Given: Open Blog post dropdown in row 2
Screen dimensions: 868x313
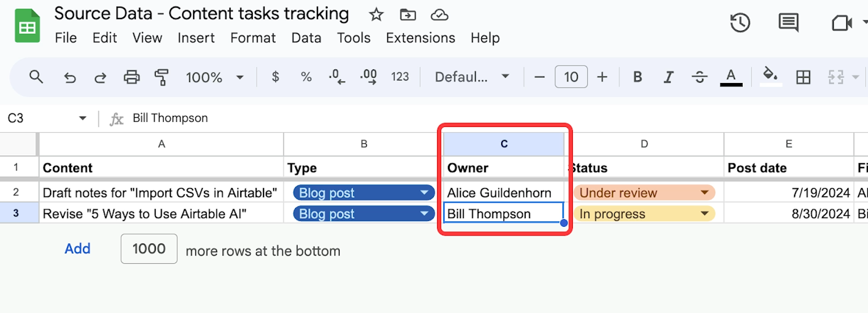Looking at the screenshot, I should [x=364, y=193].
